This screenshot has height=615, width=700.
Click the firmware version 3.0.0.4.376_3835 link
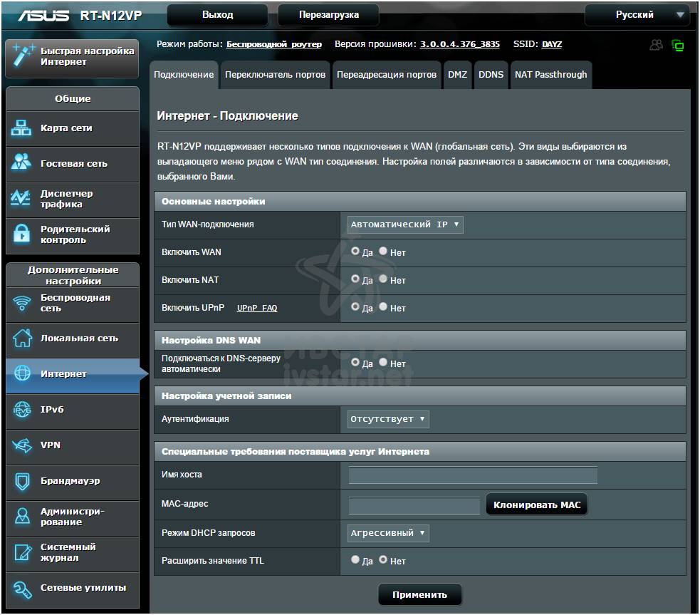pyautogui.click(x=460, y=44)
